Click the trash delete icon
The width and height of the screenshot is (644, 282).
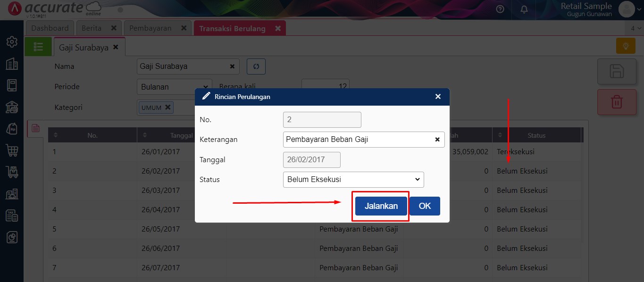[x=617, y=102]
